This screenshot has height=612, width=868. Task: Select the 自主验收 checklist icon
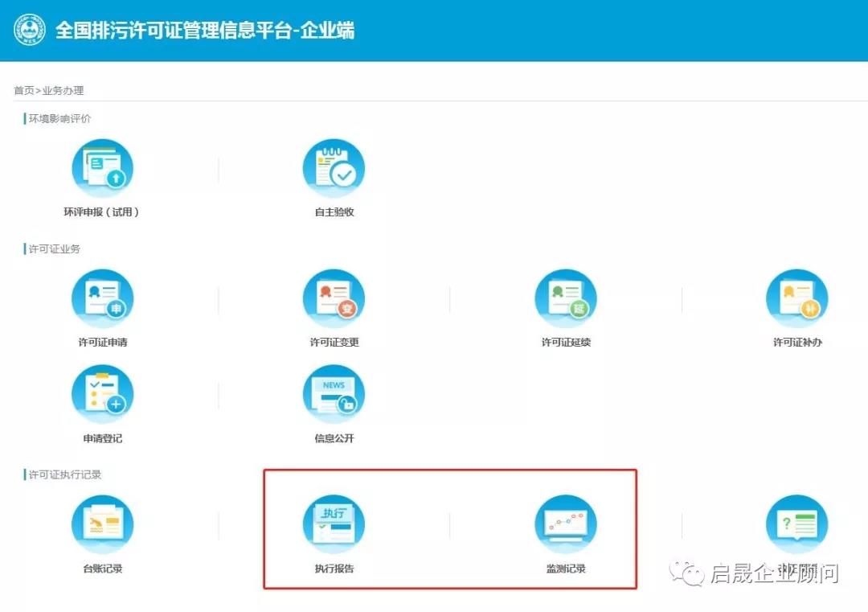click(334, 166)
